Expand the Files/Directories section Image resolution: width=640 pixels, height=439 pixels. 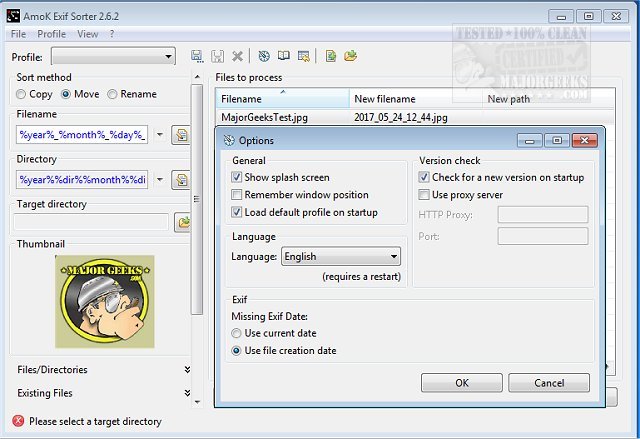point(187,370)
